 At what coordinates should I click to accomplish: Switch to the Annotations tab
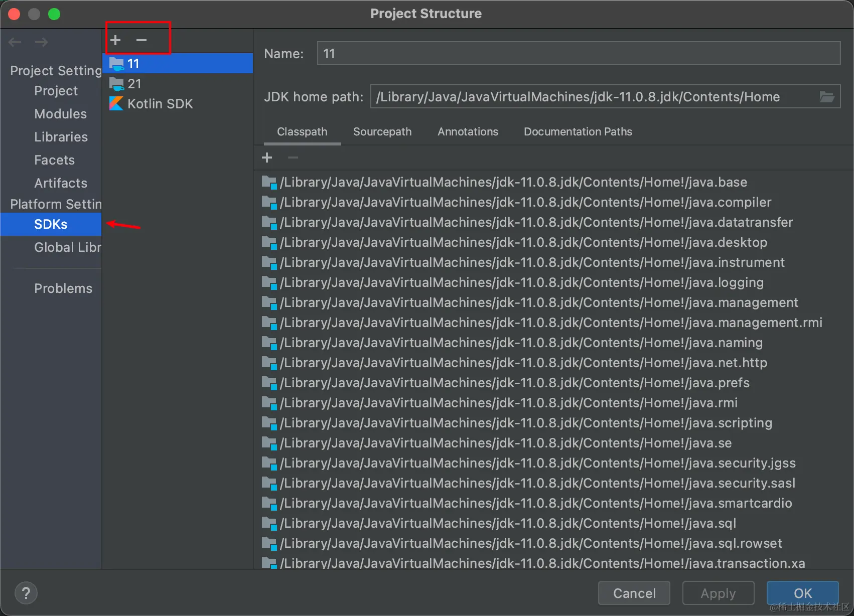pos(468,132)
